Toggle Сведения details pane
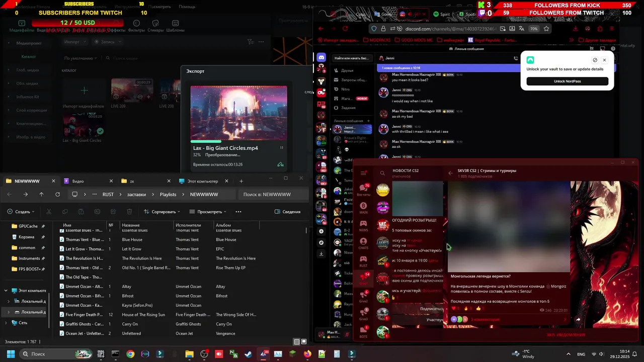644x362 pixels. (x=287, y=212)
